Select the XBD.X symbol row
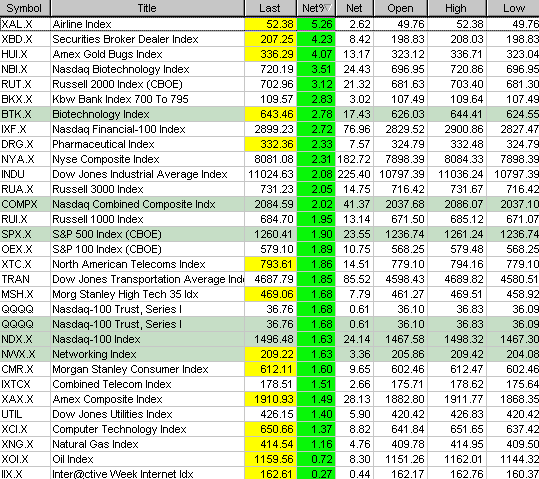The image size is (539, 479). pos(25,39)
